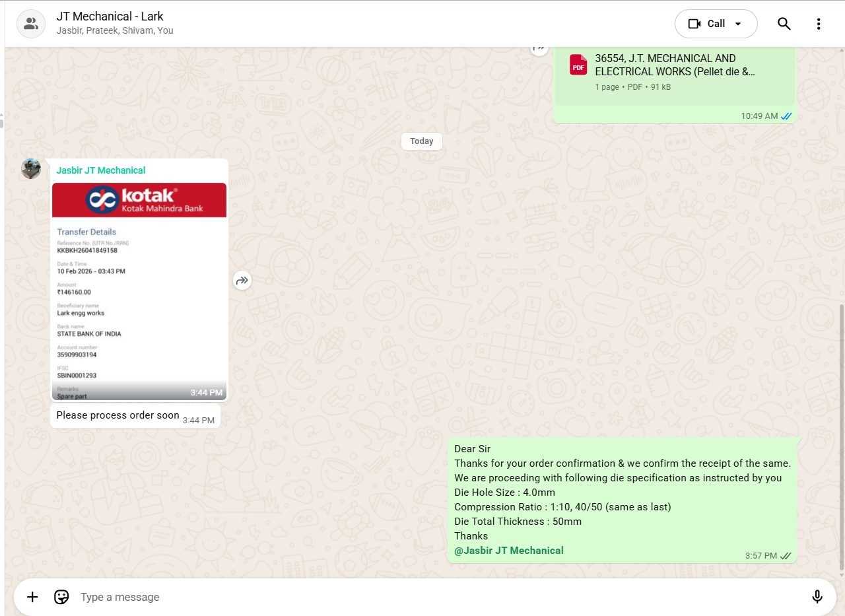845x616 pixels.
Task: Open the emoji and sticker picker
Action: [61, 597]
